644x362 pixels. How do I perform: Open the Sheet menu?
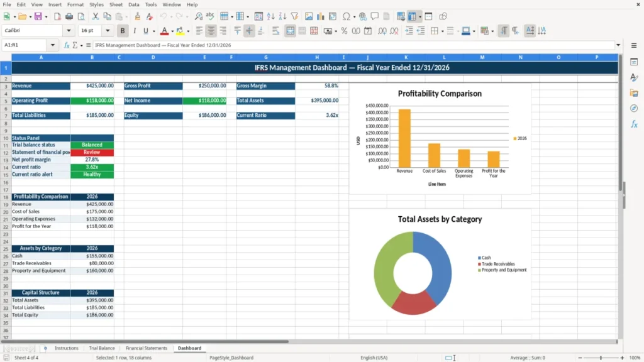pyautogui.click(x=116, y=4)
